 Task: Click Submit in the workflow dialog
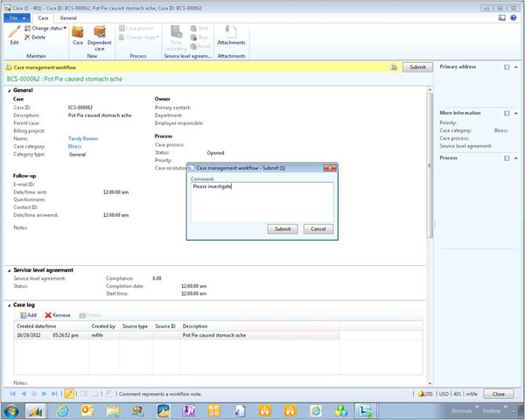point(283,228)
